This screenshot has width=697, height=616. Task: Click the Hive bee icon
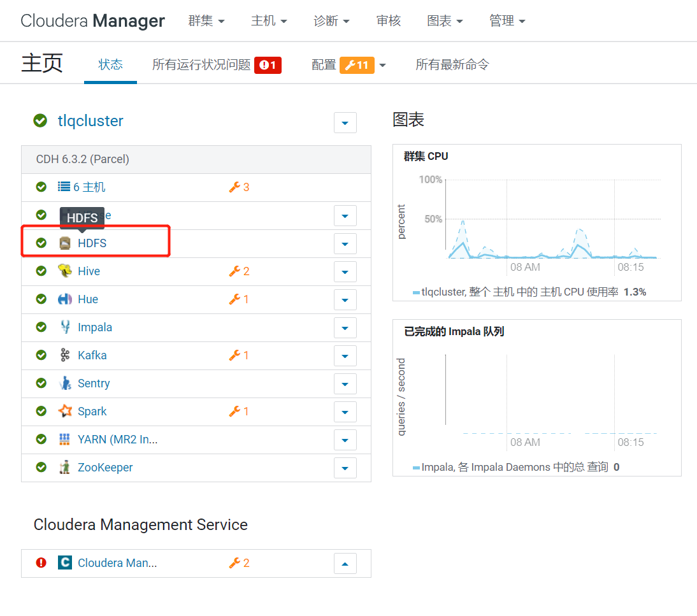click(65, 271)
